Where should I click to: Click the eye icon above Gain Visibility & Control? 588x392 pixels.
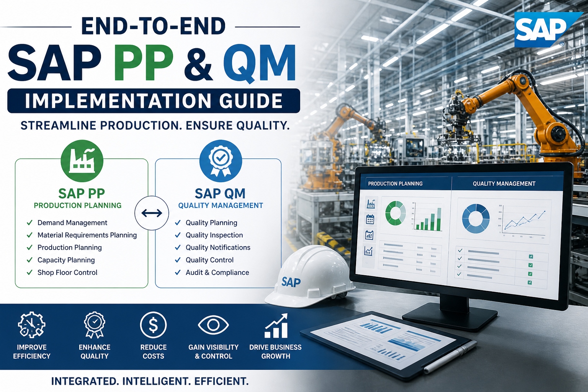pyautogui.click(x=213, y=325)
